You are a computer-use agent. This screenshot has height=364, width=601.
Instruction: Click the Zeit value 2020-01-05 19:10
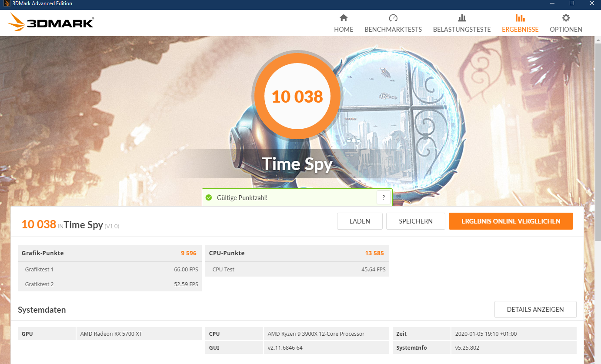pos(486,334)
